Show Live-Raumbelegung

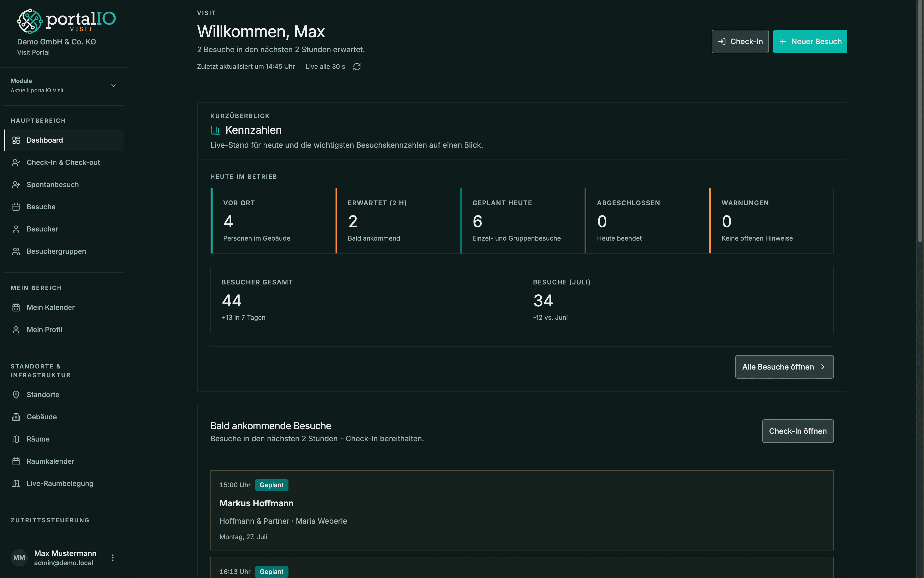[64, 483]
